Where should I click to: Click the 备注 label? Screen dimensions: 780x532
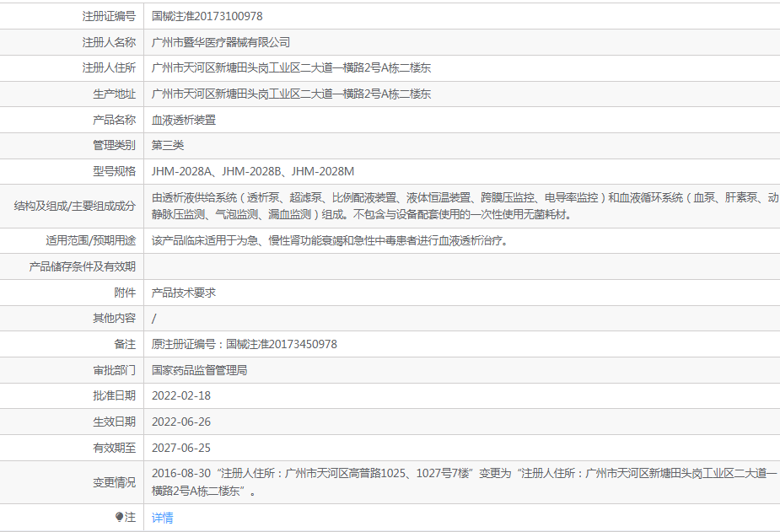point(125,344)
